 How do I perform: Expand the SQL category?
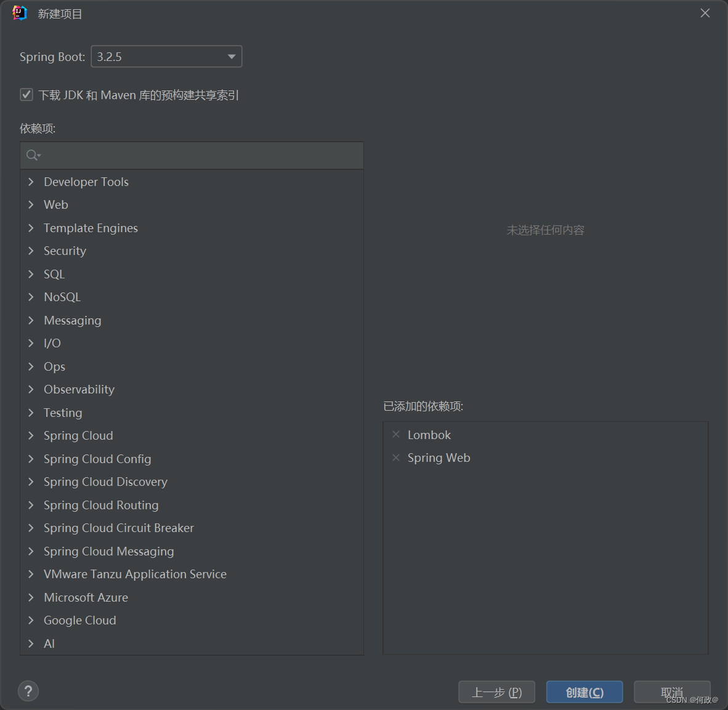pyautogui.click(x=31, y=274)
